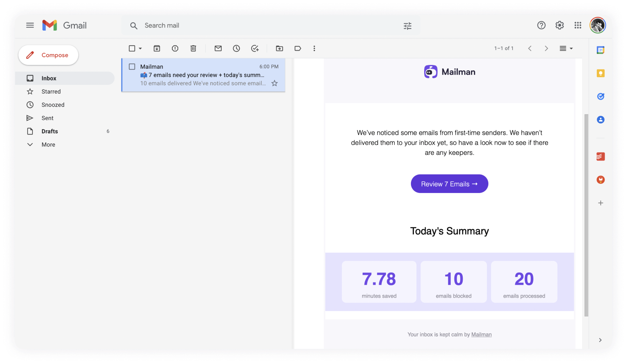This screenshot has height=364, width=627.
Task: Click the 7.78 minutes saved card
Action: pyautogui.click(x=379, y=282)
